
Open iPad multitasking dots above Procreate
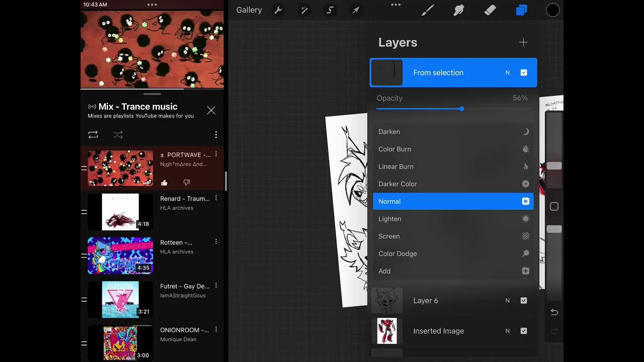(396, 5)
